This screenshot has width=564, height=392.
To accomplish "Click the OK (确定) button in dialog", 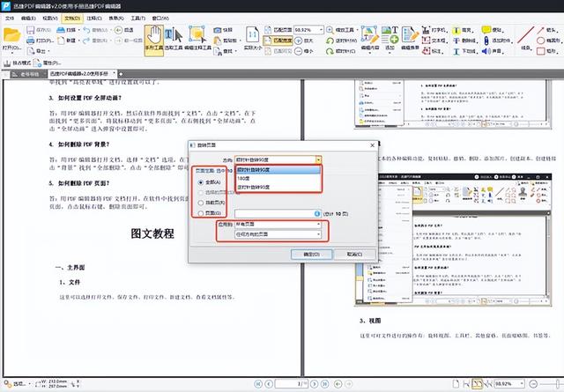I will [311, 255].
